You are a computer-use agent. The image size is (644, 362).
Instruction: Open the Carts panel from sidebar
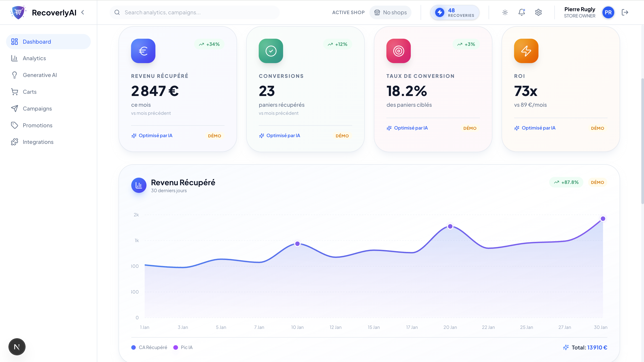click(29, 92)
